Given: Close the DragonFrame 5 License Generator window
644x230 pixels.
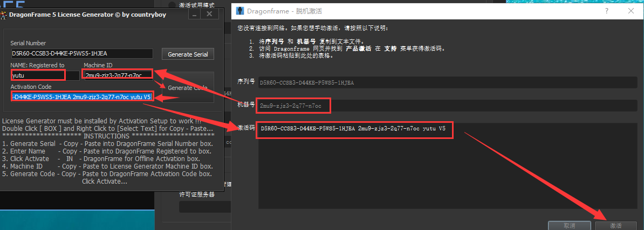Looking at the screenshot, I should 209,15.
